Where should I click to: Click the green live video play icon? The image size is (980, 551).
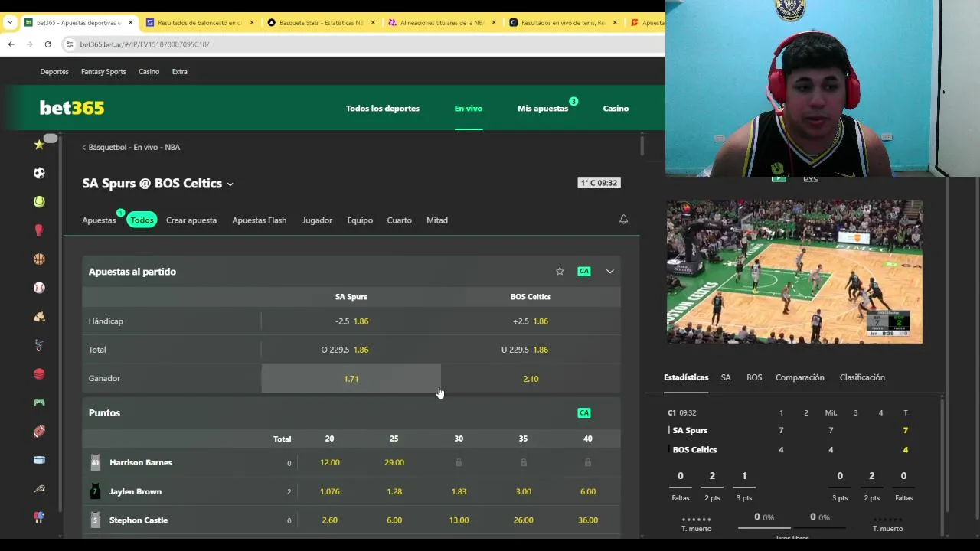(779, 178)
